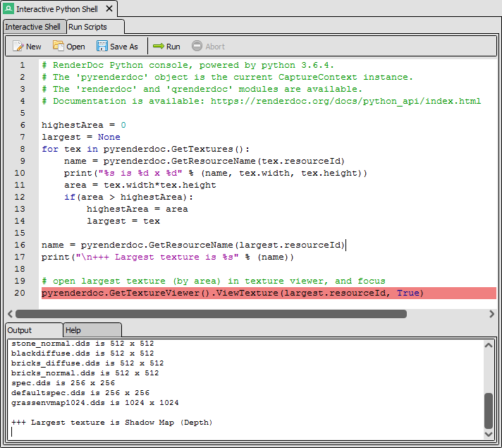Image resolution: width=502 pixels, height=448 pixels.
Task: Click output row 'spec.dds is 256 x 256'
Action: pyautogui.click(x=63, y=383)
